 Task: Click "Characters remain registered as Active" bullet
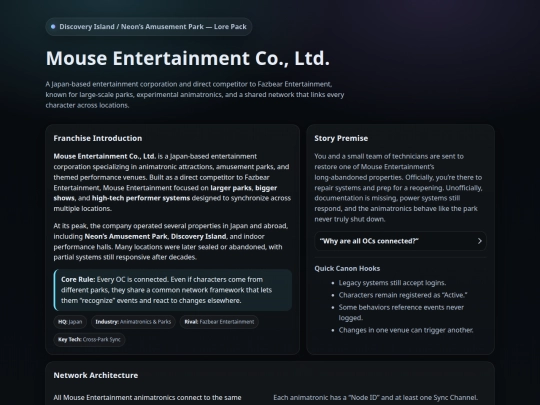403,295
